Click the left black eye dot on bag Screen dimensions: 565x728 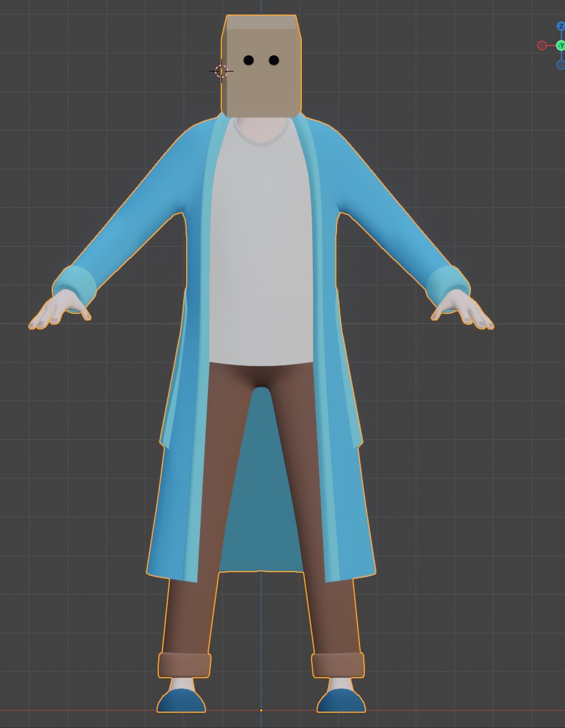pos(249,60)
